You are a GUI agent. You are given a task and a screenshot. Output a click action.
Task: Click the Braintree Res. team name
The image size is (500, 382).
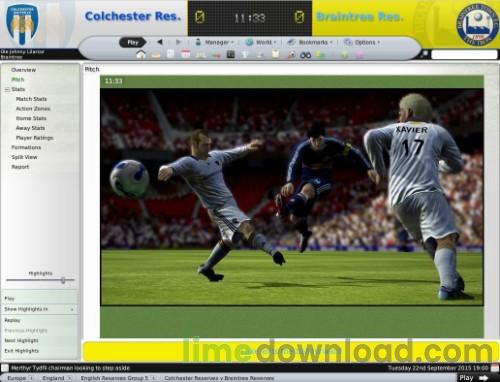point(359,17)
